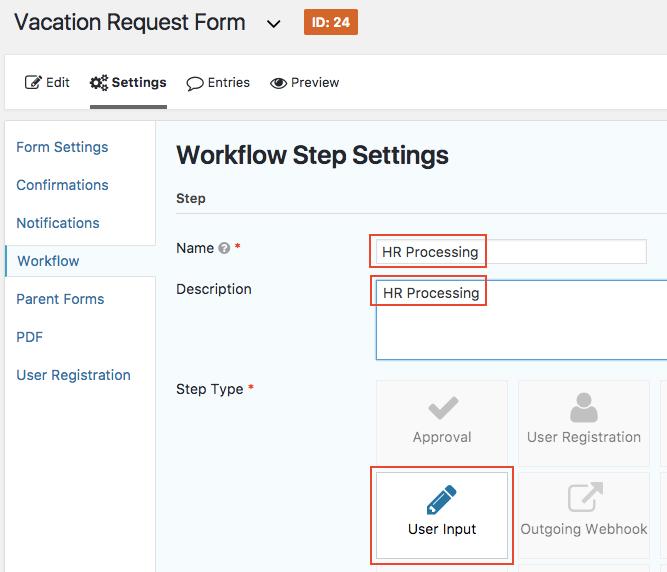
Task: Click the Name field help icon
Action: coord(224,248)
